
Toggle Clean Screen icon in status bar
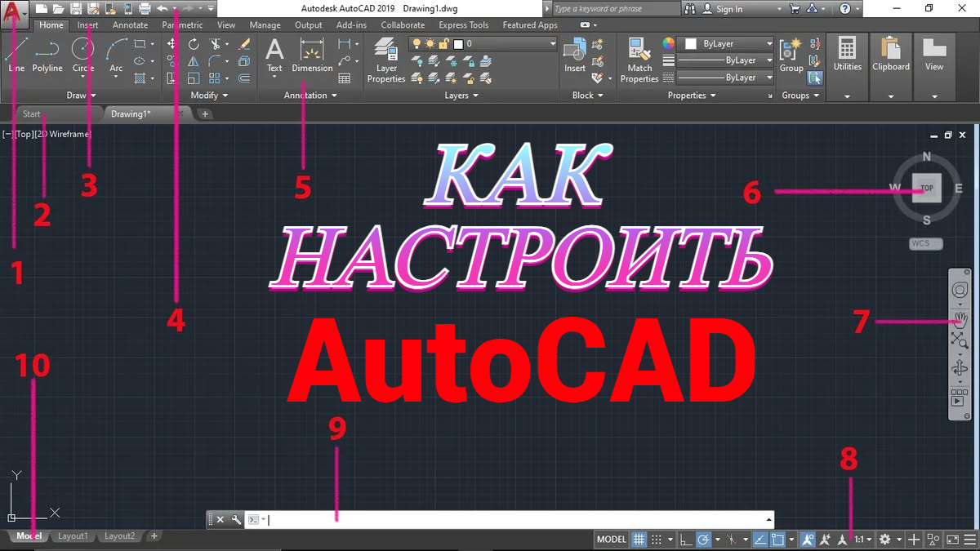(952, 540)
